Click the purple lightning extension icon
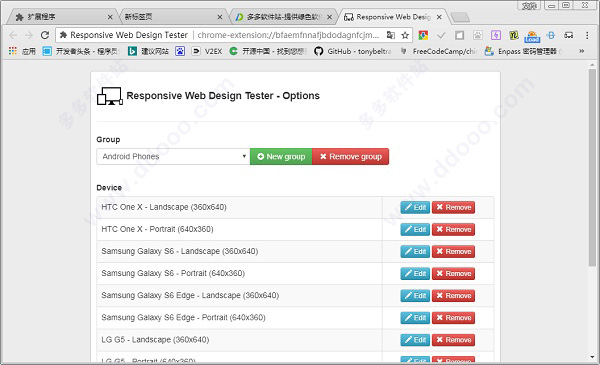Viewport: 600px width, 365px height. (496, 35)
